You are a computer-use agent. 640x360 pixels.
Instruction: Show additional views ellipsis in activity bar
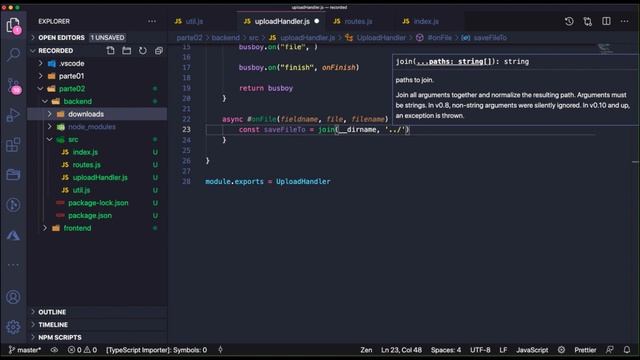point(13,265)
